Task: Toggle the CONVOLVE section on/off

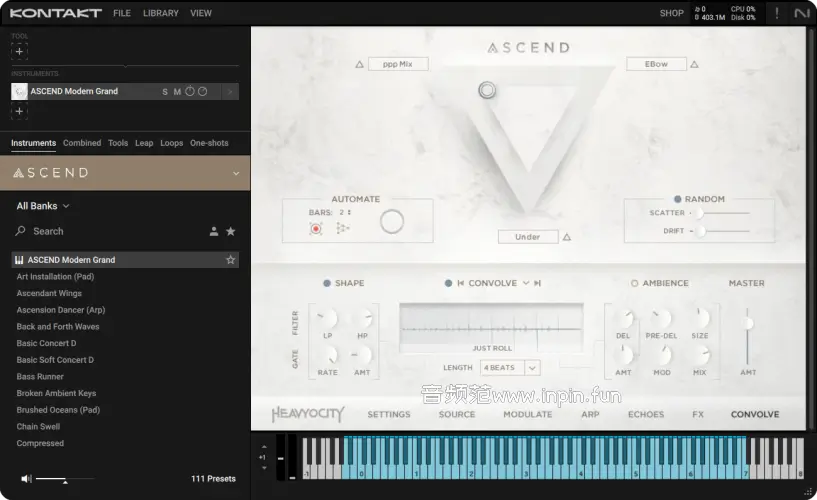Action: pyautogui.click(x=448, y=283)
